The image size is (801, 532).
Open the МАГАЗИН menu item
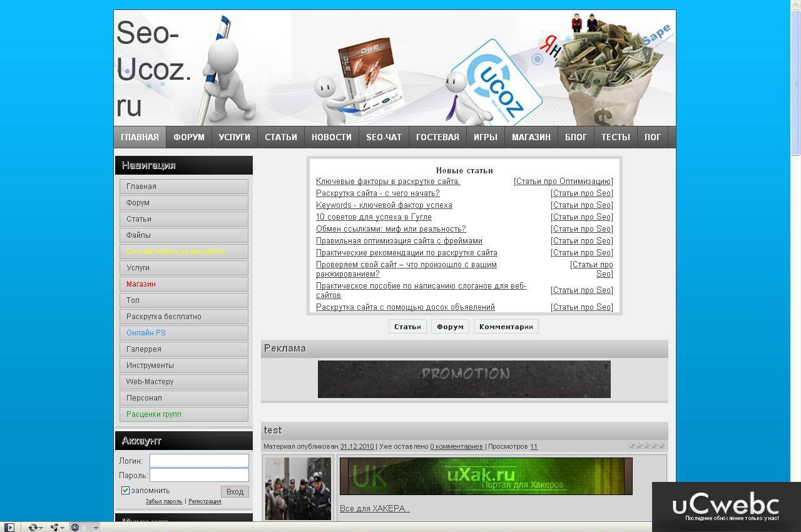[x=531, y=136]
